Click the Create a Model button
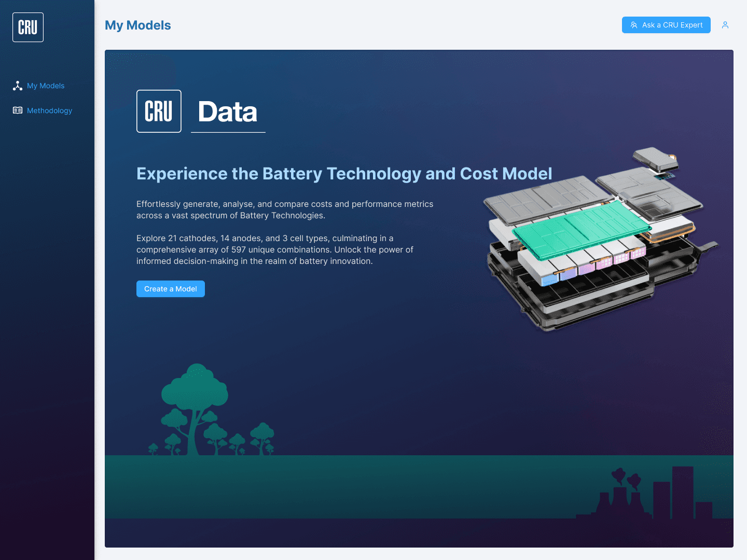Image resolution: width=747 pixels, height=560 pixels. pos(171,289)
